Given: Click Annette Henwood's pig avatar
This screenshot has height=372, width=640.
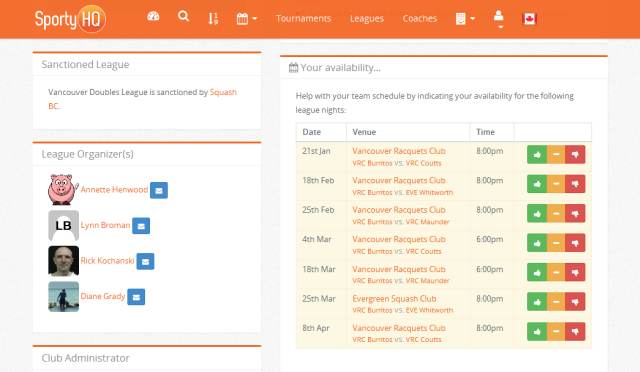Looking at the screenshot, I should 63,189.
